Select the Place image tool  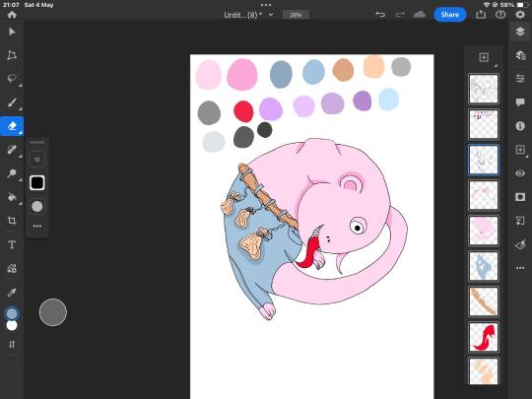point(12,268)
